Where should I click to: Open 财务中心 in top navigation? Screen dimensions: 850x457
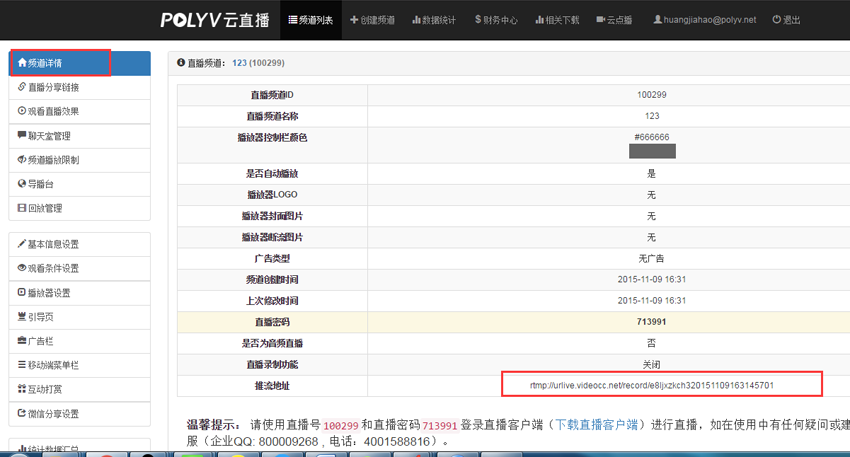496,20
